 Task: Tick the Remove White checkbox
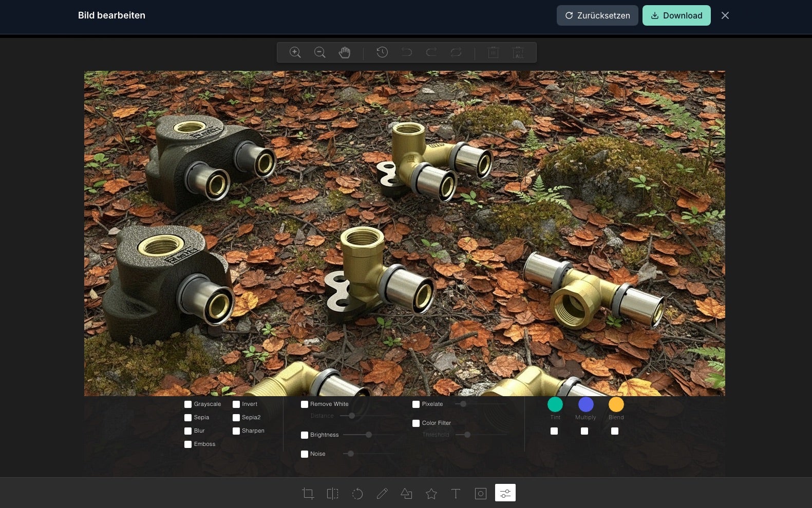click(305, 404)
